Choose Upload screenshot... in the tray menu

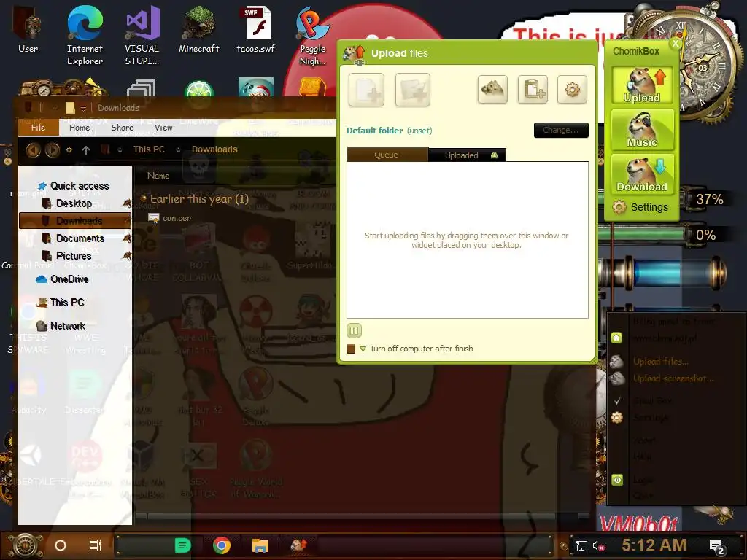click(x=673, y=378)
